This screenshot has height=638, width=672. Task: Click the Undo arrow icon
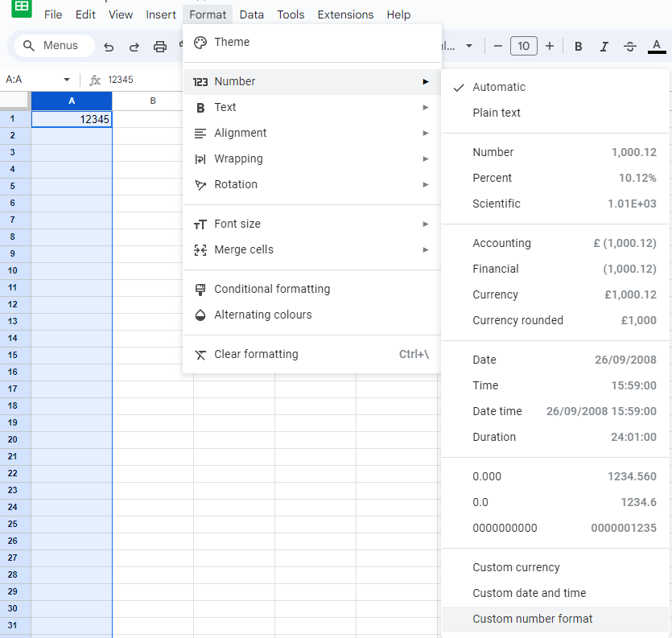click(x=109, y=47)
